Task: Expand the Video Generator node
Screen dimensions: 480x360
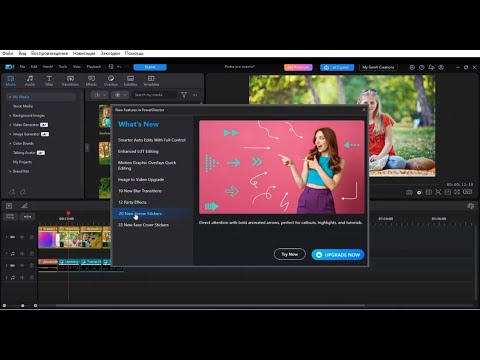Action: [10, 125]
